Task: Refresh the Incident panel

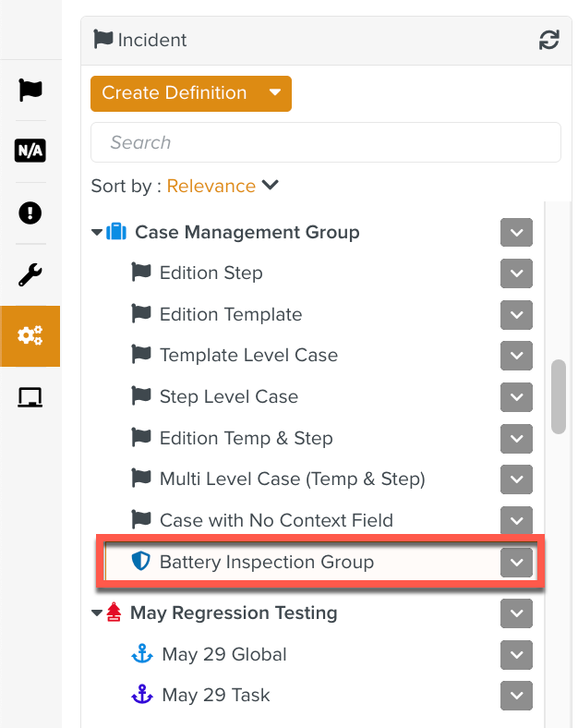Action: (548, 40)
